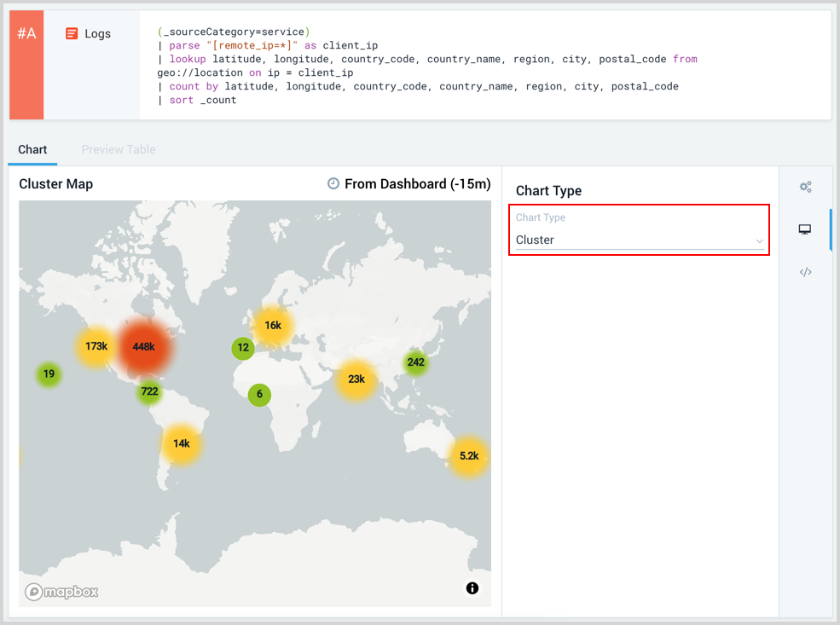The width and height of the screenshot is (840, 625).
Task: Switch to the Chart tab
Action: [x=32, y=149]
